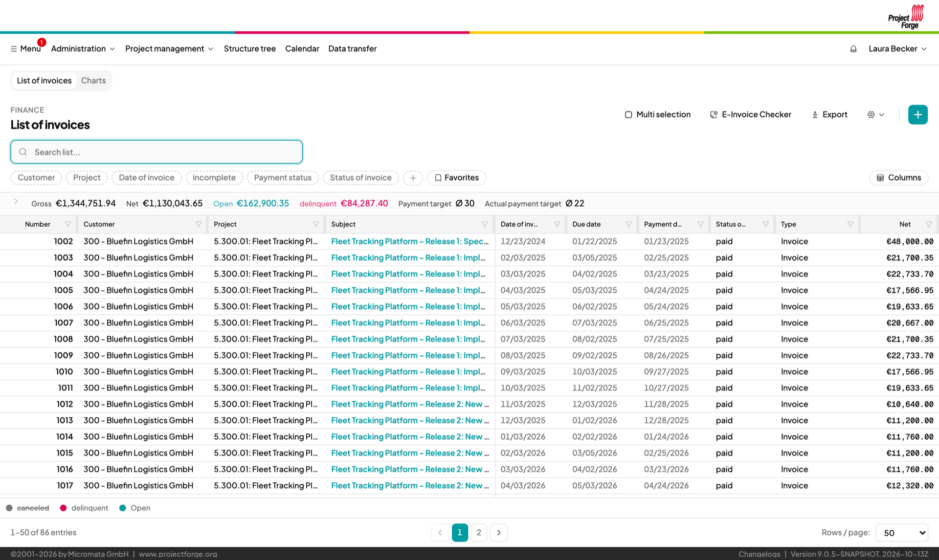Go to next page arrow
The width and height of the screenshot is (939, 560).
tap(498, 533)
